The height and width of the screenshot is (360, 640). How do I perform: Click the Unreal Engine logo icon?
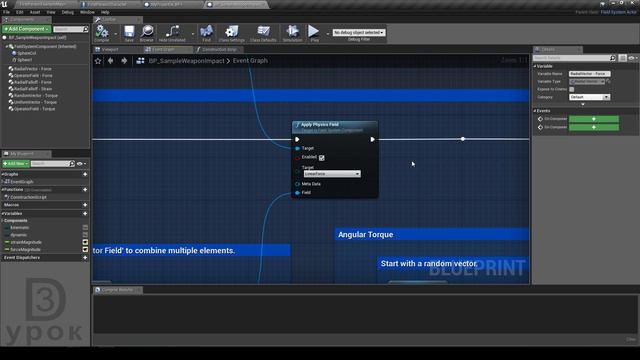point(4,4)
